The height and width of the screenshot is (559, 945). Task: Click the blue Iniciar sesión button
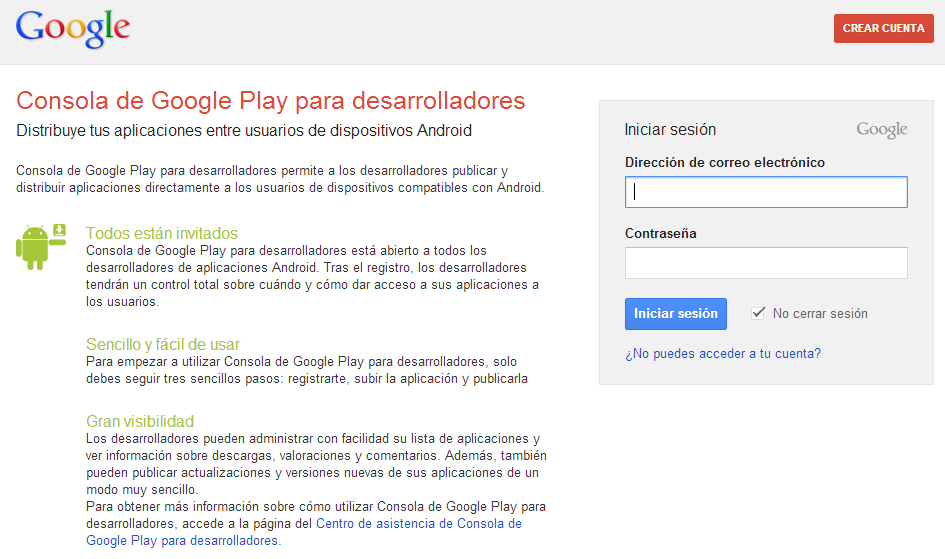pos(676,314)
